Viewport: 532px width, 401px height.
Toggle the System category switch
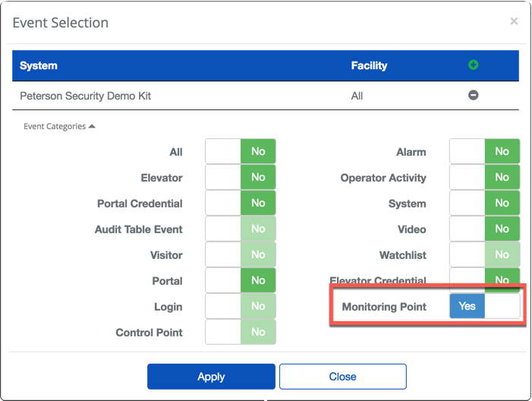485,204
